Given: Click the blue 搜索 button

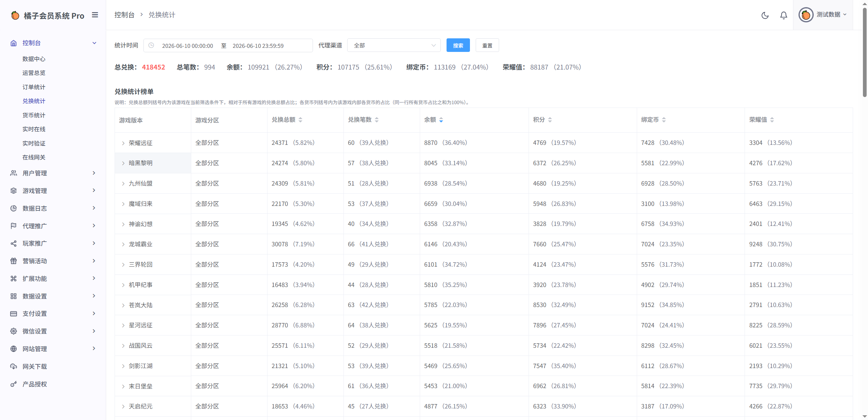Looking at the screenshot, I should coord(458,45).
